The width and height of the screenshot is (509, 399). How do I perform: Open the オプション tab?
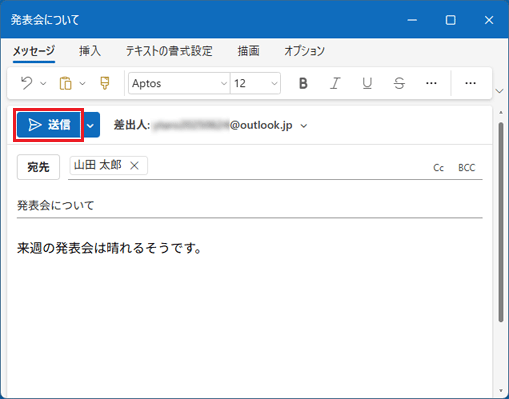click(304, 51)
